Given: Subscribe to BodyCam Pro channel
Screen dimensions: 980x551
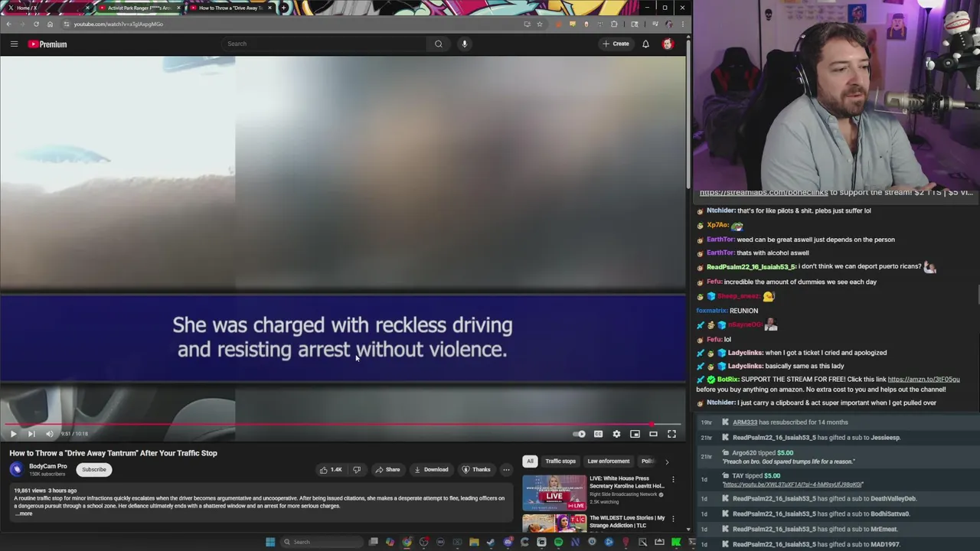Looking at the screenshot, I should click(x=94, y=470).
